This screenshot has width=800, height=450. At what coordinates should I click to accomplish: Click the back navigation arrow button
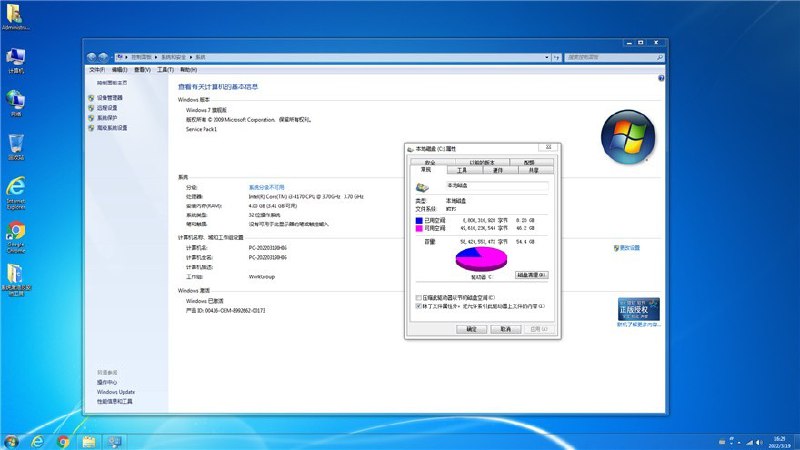91,58
